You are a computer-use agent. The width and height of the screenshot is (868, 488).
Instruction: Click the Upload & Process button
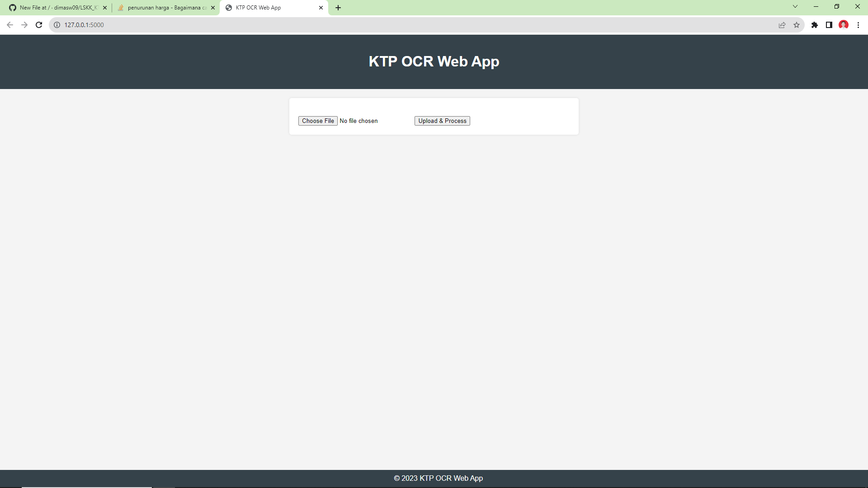click(442, 121)
